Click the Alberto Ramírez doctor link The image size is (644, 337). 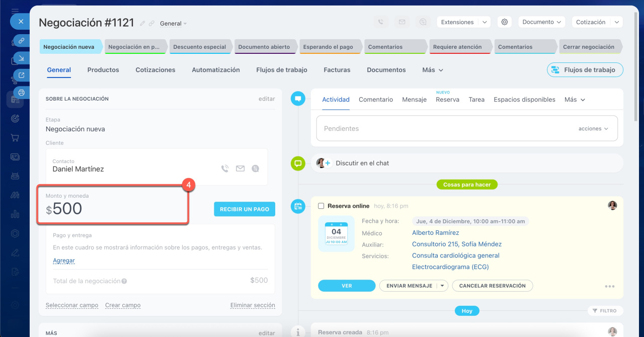point(435,233)
